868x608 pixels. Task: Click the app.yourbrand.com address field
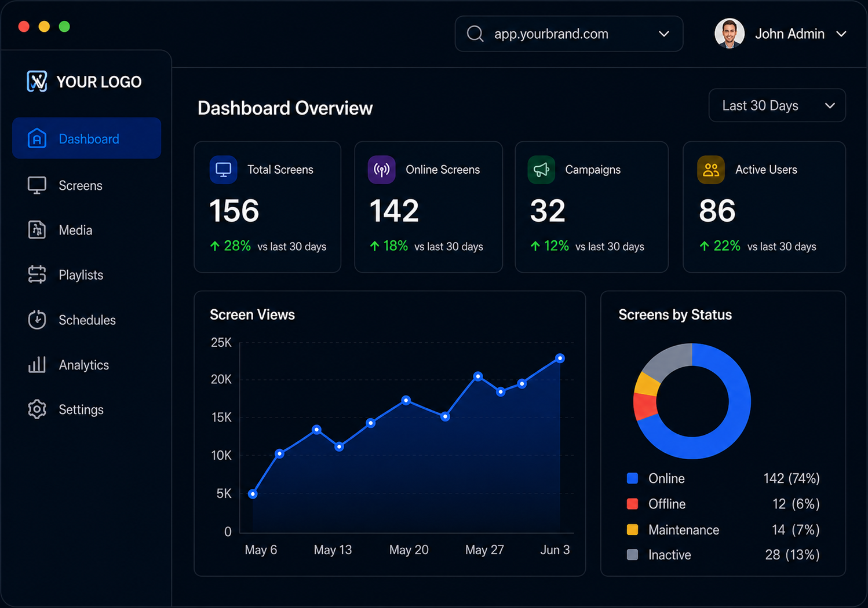pyautogui.click(x=569, y=34)
